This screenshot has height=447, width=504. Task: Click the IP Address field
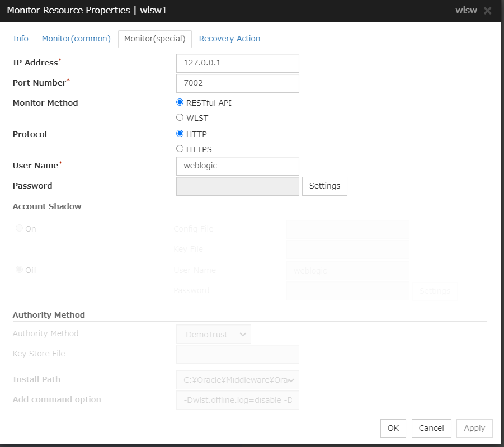point(237,63)
